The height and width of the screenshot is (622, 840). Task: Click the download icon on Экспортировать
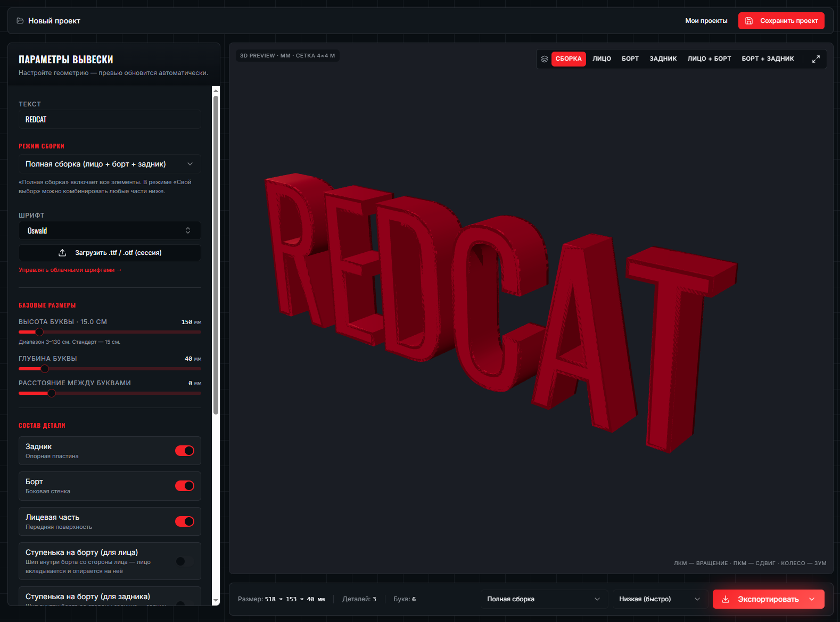coord(725,599)
